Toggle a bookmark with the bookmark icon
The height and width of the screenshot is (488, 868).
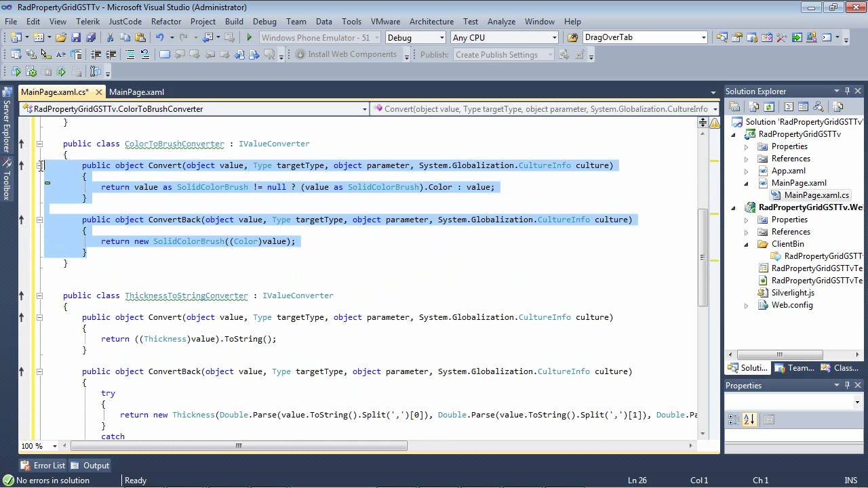(165, 55)
